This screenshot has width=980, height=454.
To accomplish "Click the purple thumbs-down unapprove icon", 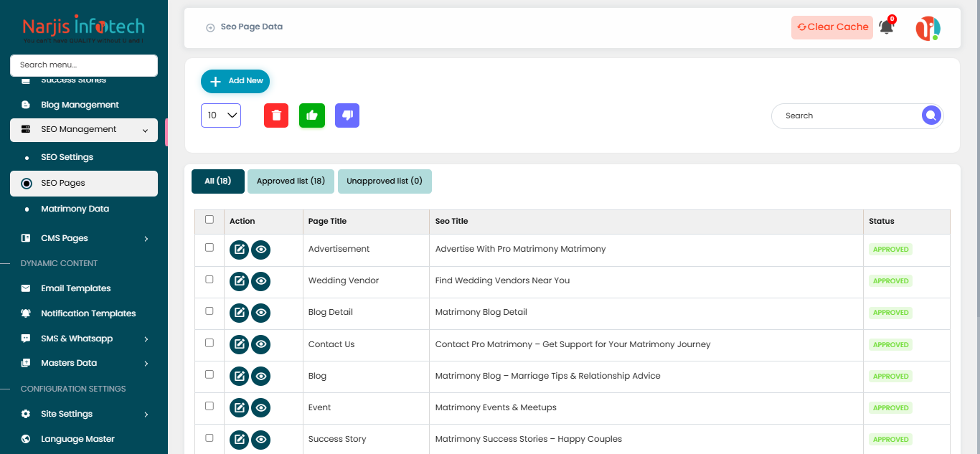I will [x=347, y=115].
